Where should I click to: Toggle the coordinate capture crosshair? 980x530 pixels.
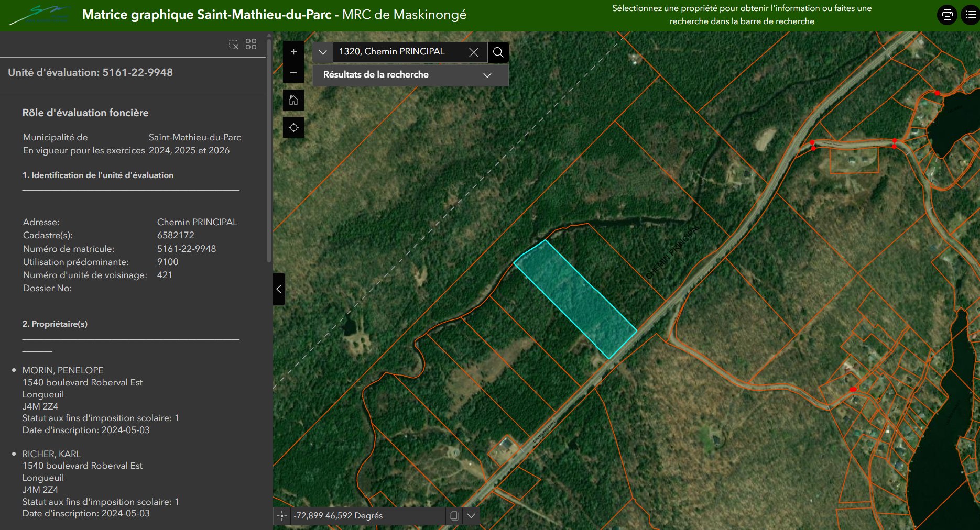(282, 516)
